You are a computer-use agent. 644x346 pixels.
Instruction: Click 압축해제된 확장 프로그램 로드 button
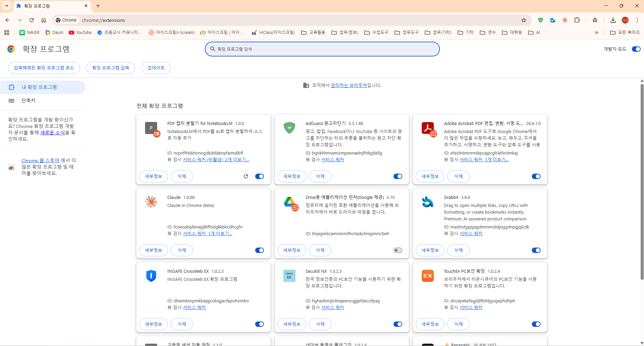[x=44, y=68]
